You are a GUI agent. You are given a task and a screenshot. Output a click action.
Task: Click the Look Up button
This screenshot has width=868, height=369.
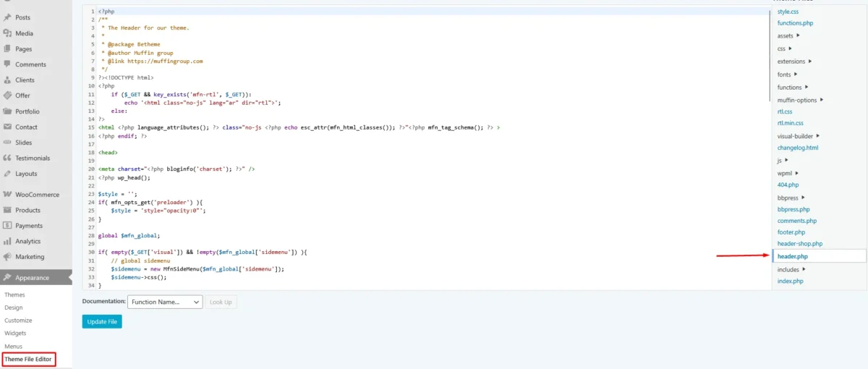pos(221,302)
